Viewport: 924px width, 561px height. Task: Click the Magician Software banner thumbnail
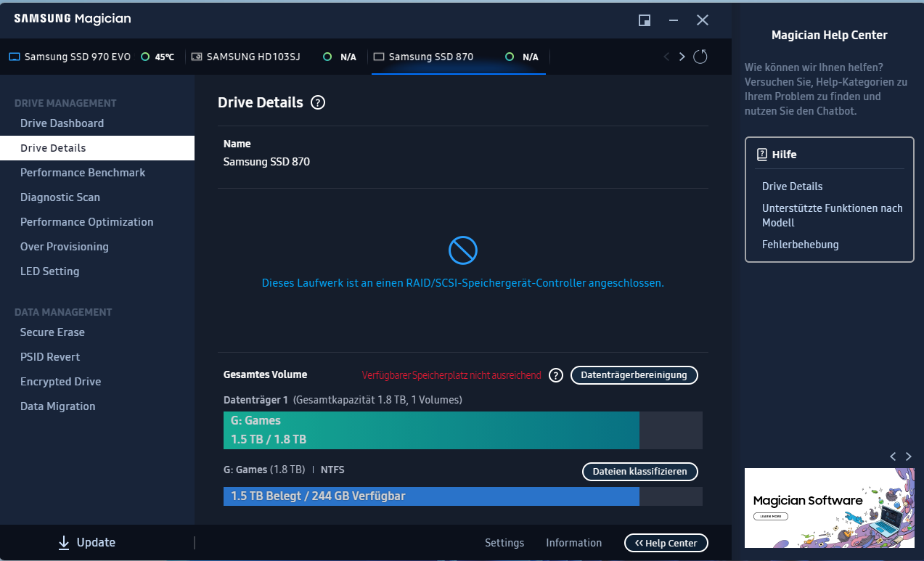pos(829,508)
